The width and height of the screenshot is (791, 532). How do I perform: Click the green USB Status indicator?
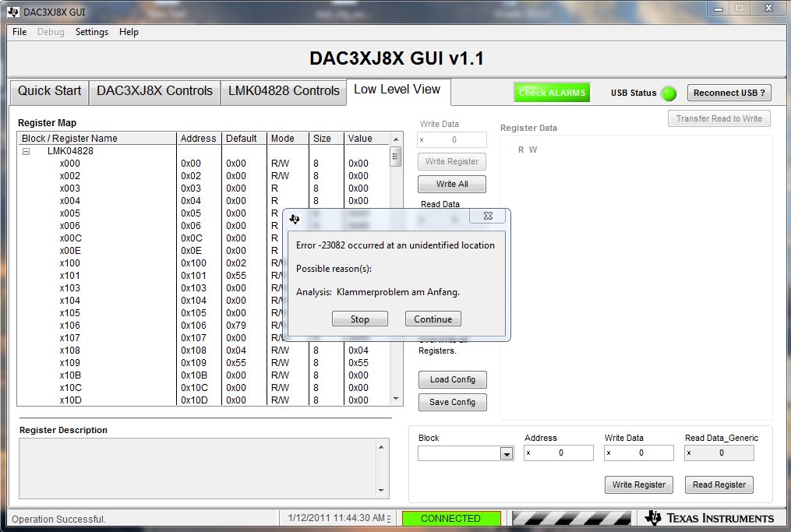click(669, 93)
